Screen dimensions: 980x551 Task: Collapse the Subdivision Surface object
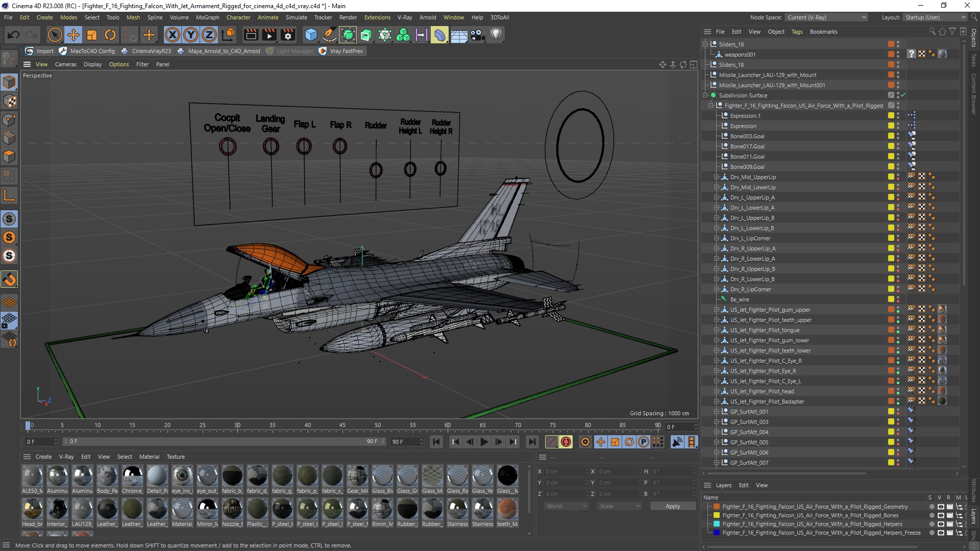coord(705,95)
